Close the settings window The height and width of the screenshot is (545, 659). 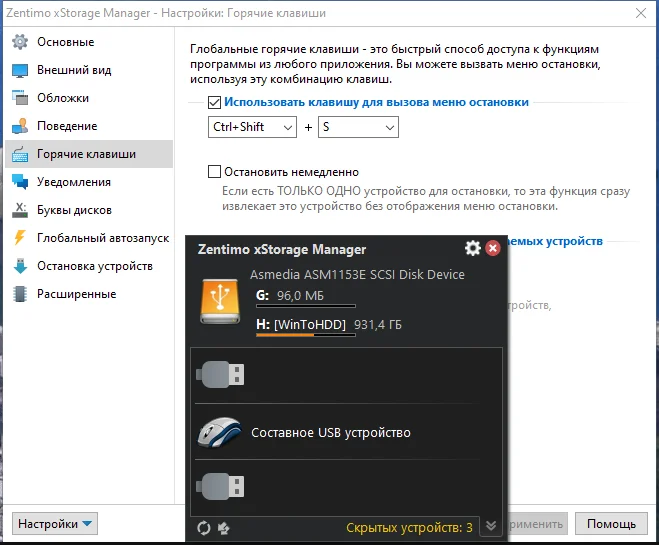641,13
